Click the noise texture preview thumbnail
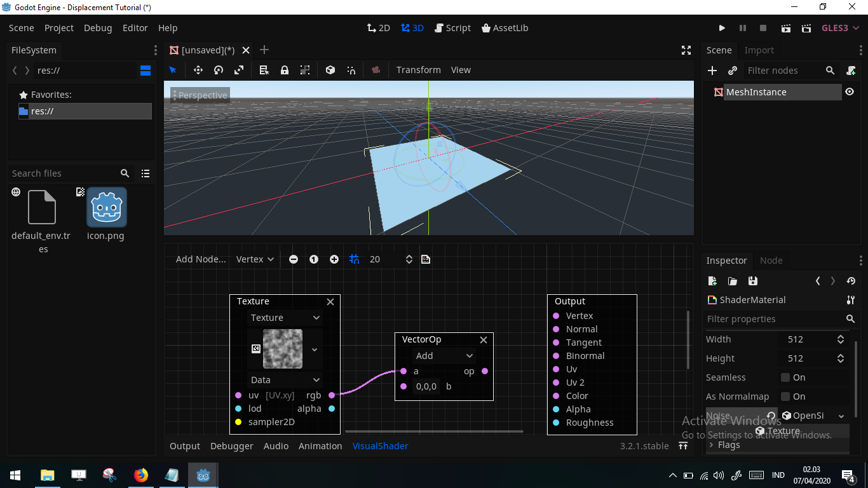 (x=282, y=348)
